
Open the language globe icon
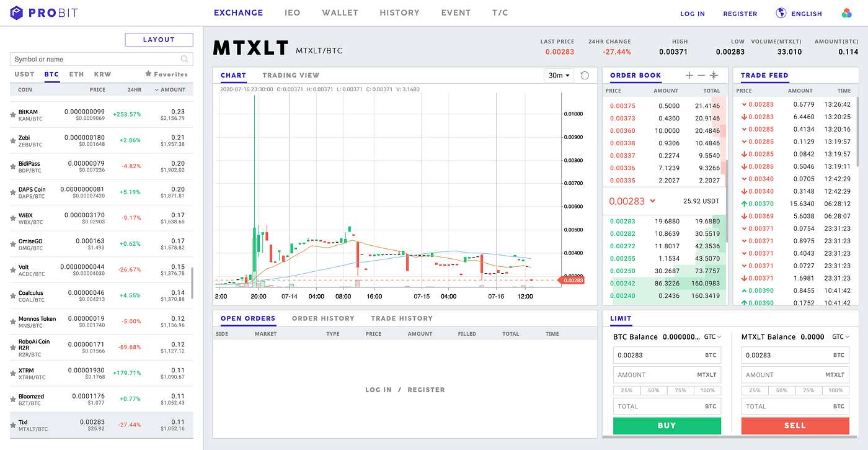click(781, 13)
